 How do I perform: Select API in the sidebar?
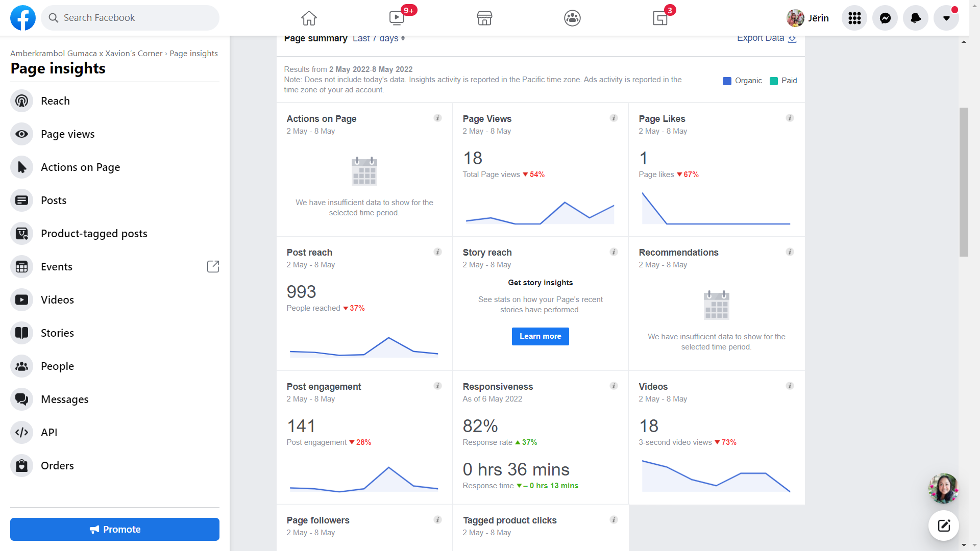[115, 433]
